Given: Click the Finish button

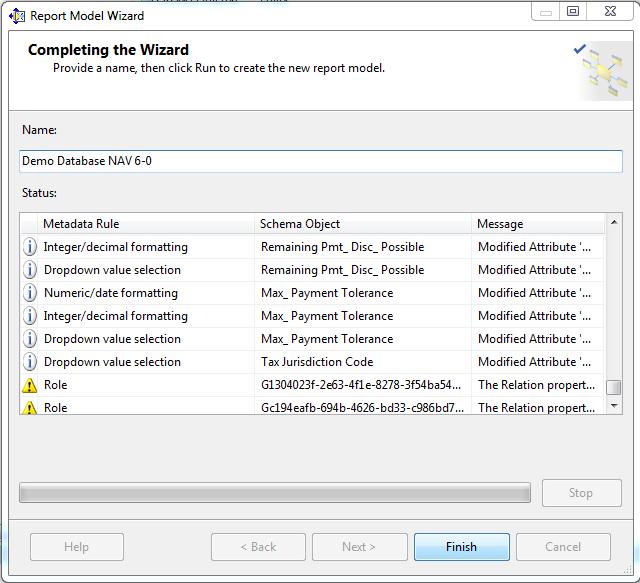Looking at the screenshot, I should click(462, 547).
